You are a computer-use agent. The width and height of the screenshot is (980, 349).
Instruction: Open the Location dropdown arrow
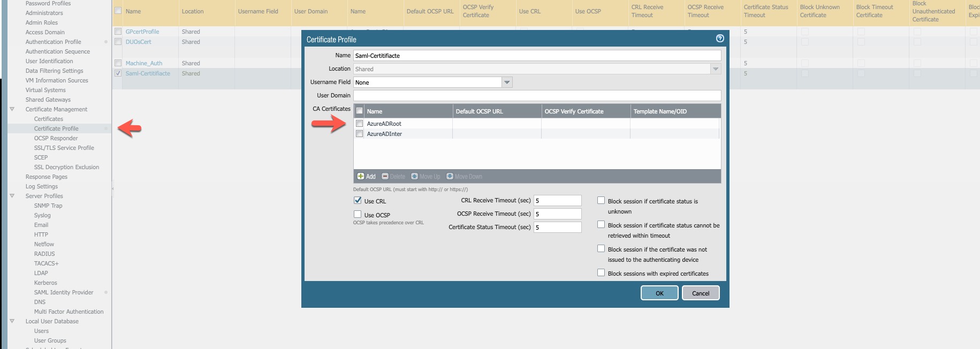point(715,69)
